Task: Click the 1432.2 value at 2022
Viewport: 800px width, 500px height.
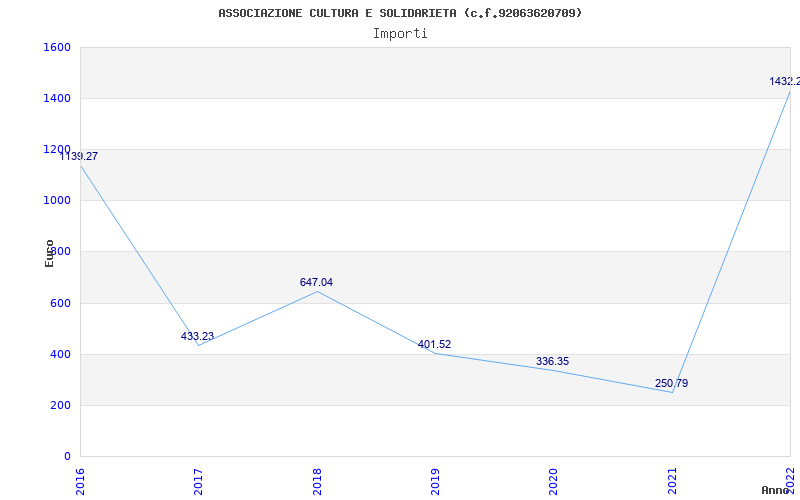Action: coord(785,81)
